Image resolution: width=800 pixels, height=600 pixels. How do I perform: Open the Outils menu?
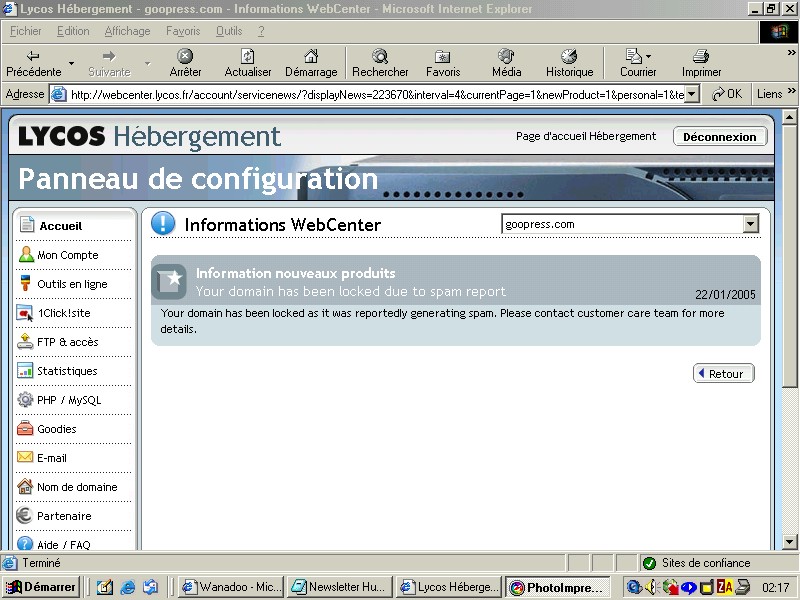[229, 31]
